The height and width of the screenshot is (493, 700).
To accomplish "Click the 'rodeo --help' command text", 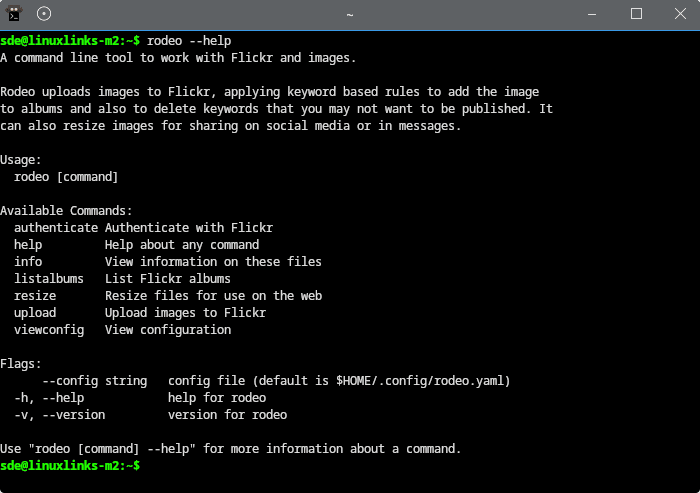I will [x=189, y=41].
